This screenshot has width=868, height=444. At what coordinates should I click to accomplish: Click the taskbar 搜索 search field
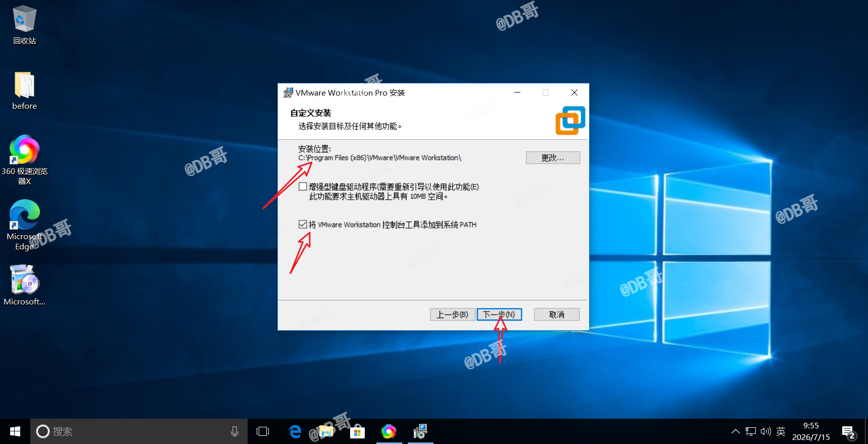click(x=139, y=431)
